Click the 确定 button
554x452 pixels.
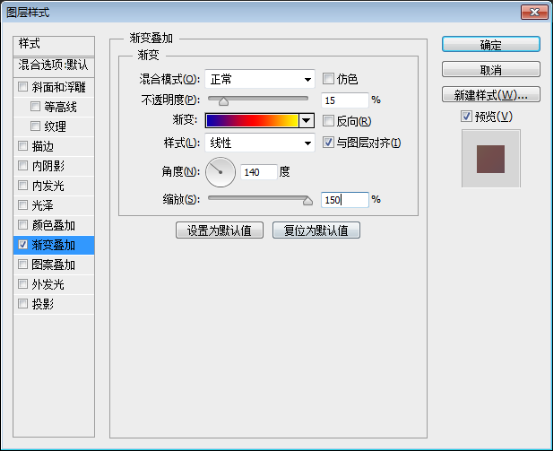pyautogui.click(x=491, y=45)
